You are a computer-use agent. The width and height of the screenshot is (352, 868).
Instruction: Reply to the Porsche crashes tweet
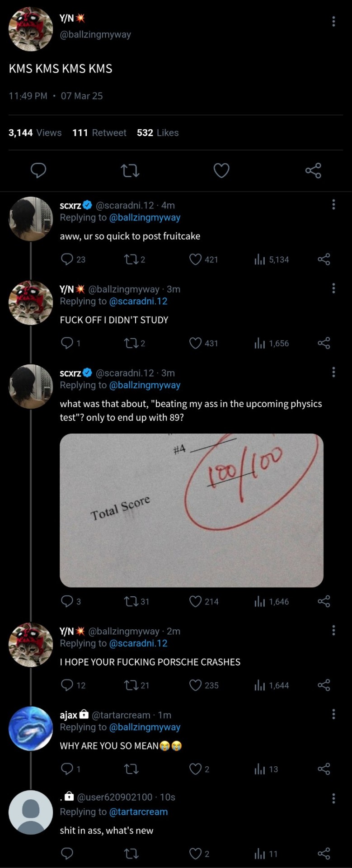pyautogui.click(x=67, y=685)
